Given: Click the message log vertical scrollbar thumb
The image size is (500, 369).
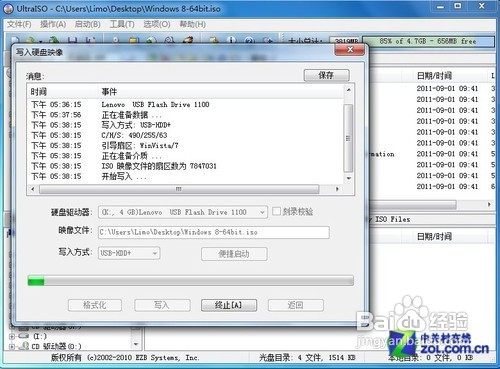Looking at the screenshot, I should pos(348,138).
